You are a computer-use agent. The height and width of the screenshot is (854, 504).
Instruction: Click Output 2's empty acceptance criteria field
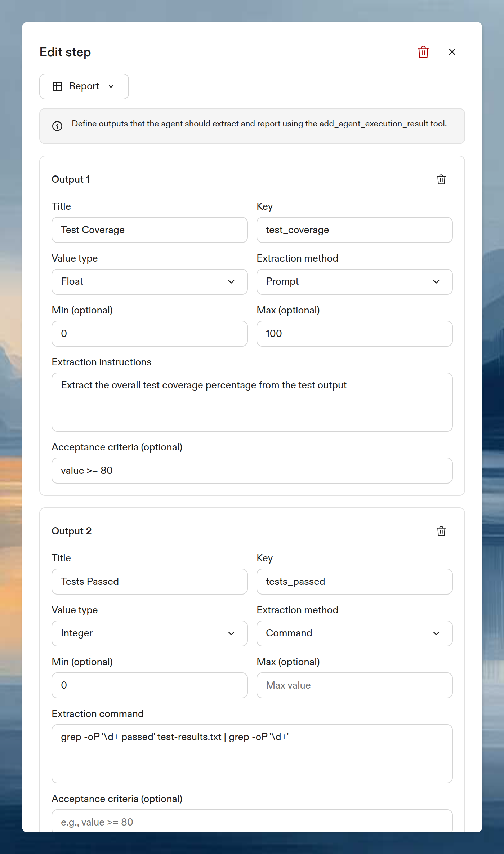click(252, 821)
